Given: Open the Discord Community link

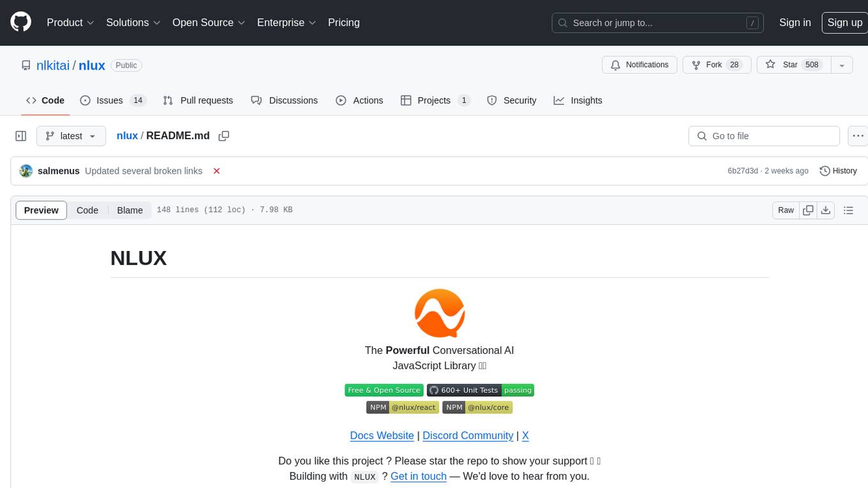Looking at the screenshot, I should (x=468, y=436).
